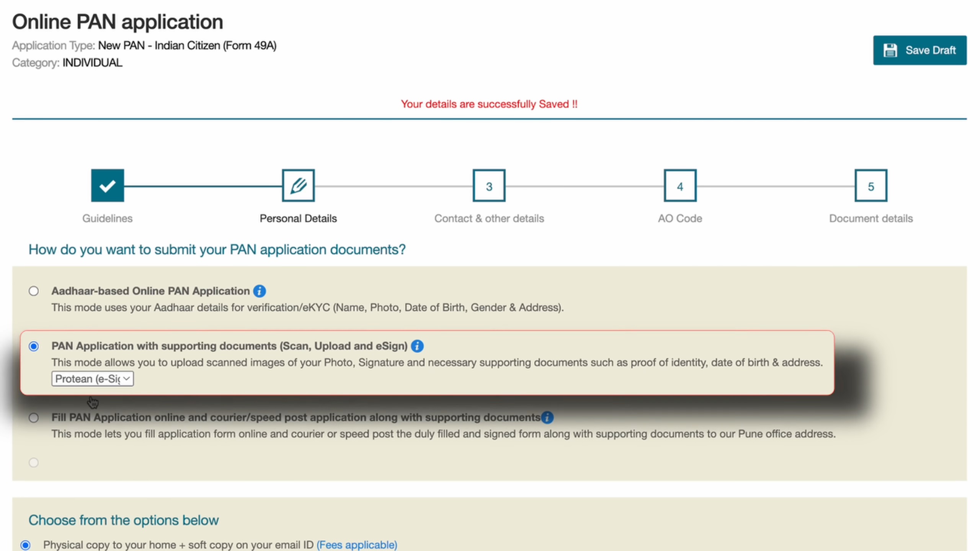The height and width of the screenshot is (551, 980).
Task: Click the Guidelines checkmark step icon
Action: point(108,186)
